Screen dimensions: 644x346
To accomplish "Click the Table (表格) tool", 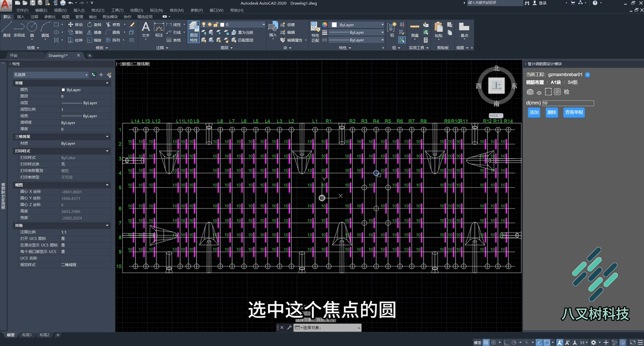I will [173, 40].
